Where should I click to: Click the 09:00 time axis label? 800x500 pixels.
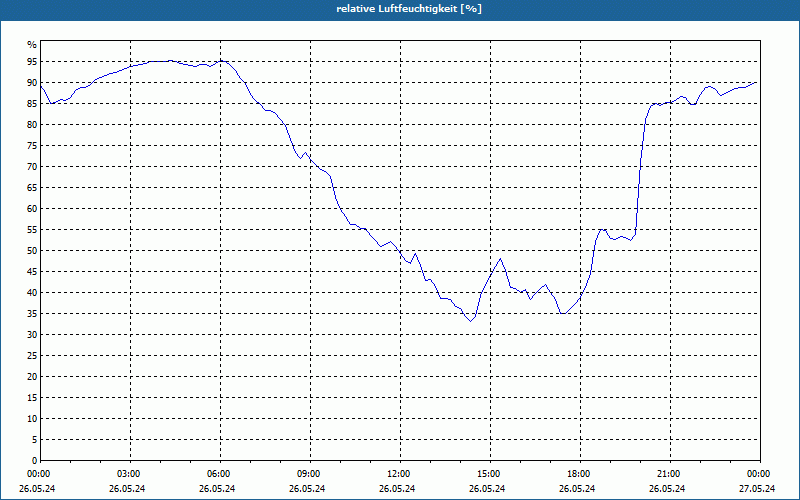[x=310, y=474]
